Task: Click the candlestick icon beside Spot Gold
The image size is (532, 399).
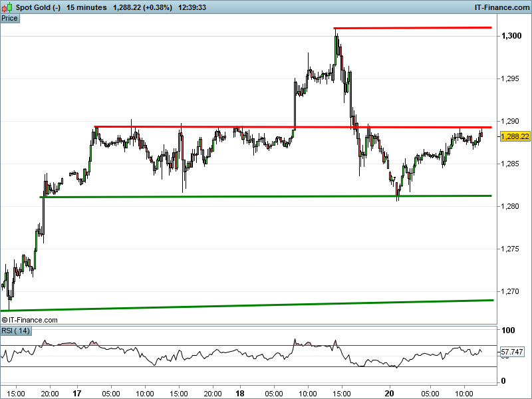Action: 7,7
